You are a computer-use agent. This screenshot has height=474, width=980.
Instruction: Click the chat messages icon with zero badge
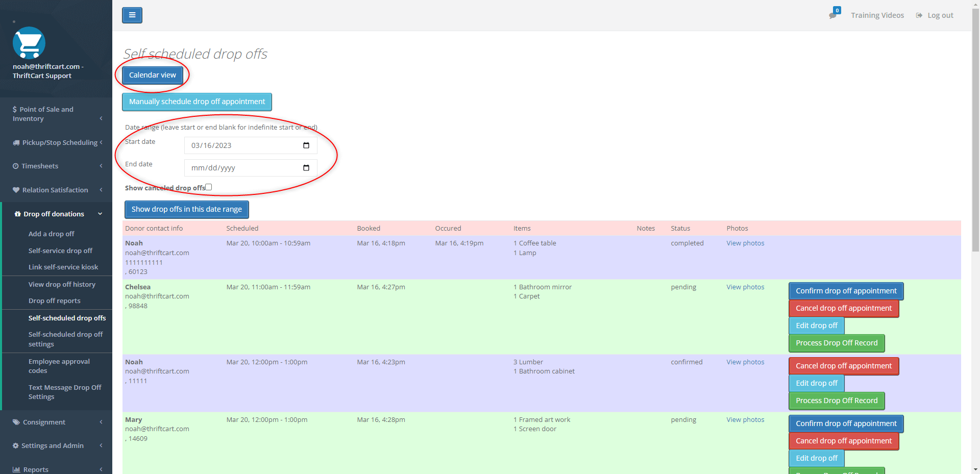click(832, 15)
